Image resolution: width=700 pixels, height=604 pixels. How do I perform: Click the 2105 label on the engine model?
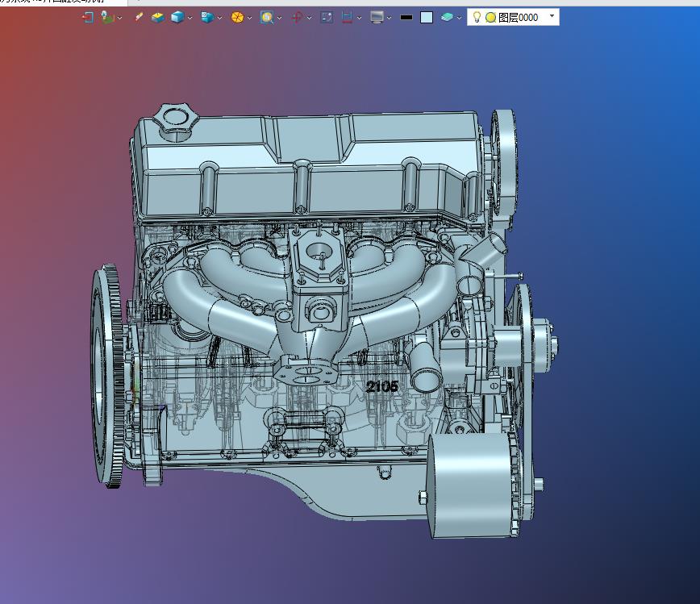[382, 386]
